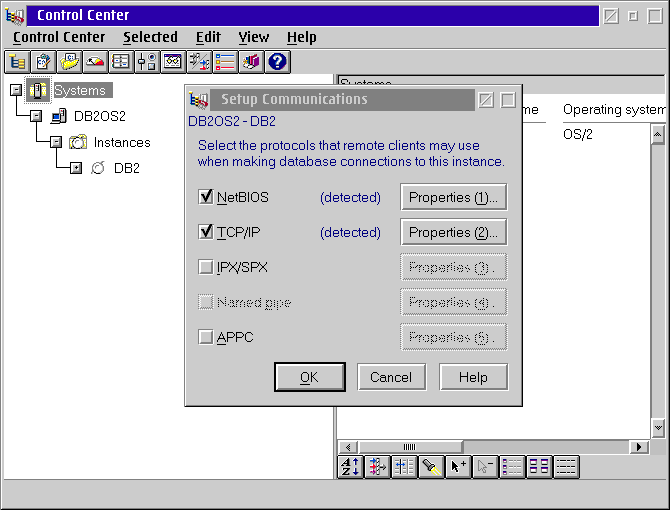Click the up arrow of vertical scrollbar
This screenshot has width=670, height=510.
(x=658, y=135)
